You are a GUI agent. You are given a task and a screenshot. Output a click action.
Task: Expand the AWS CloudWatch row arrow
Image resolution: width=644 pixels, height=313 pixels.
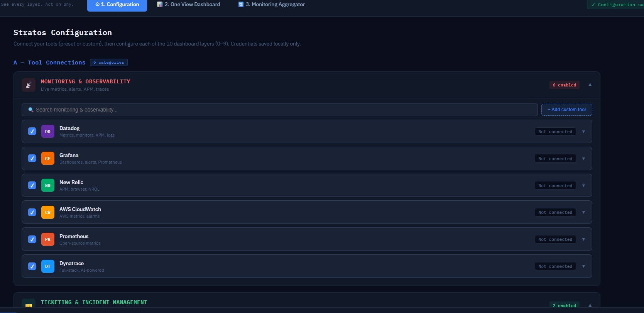(583, 212)
